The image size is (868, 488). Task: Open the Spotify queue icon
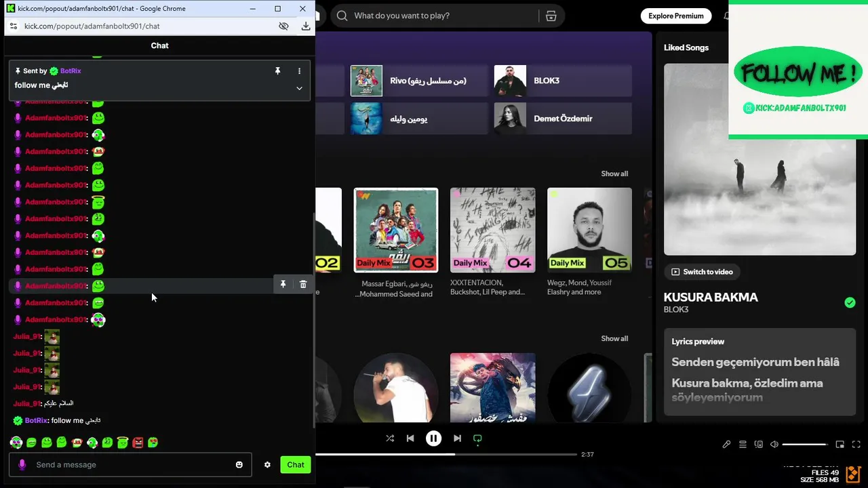[743, 445]
